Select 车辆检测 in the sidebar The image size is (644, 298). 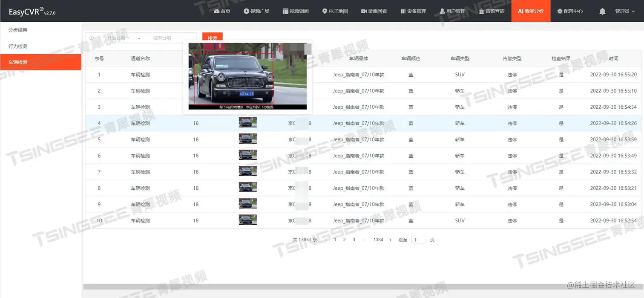[x=40, y=62]
